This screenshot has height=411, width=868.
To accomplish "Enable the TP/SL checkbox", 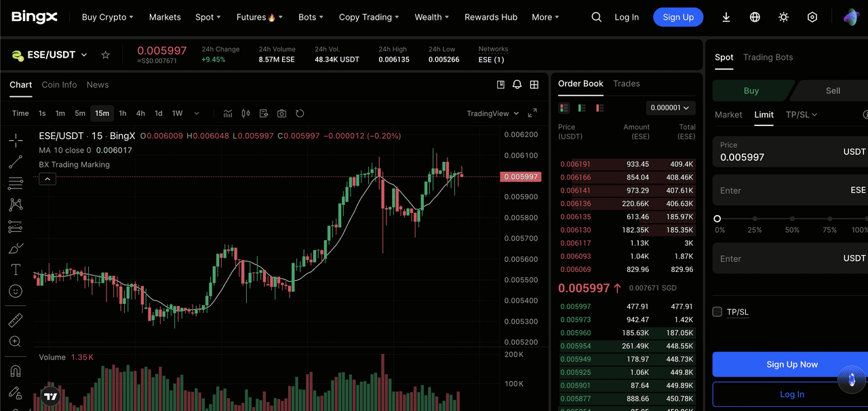I will click(x=717, y=312).
